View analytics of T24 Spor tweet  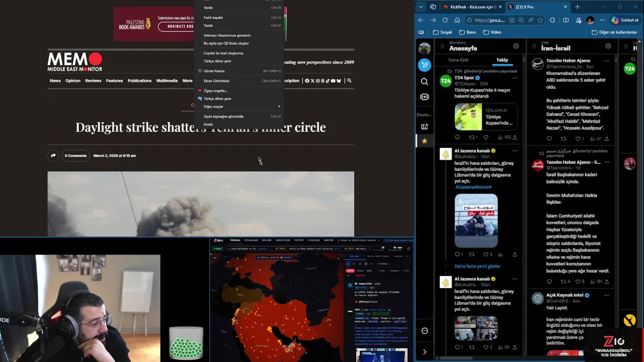click(x=504, y=137)
